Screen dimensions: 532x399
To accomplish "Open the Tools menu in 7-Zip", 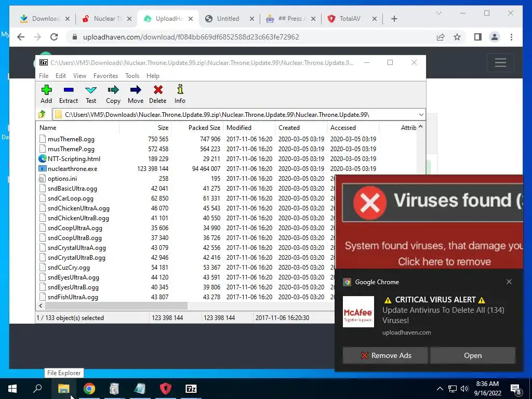I will click(x=132, y=76).
